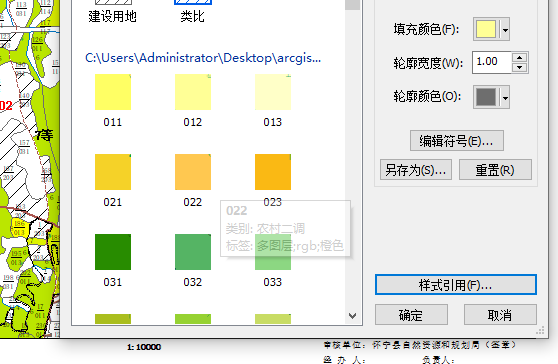
Task: Select the 022 orange fill symbol
Action: (193, 172)
